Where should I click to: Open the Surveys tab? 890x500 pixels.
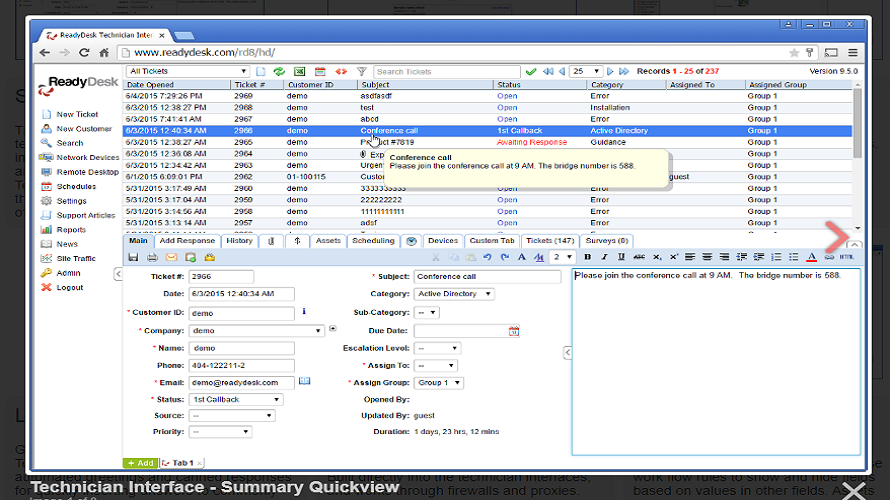pos(607,241)
